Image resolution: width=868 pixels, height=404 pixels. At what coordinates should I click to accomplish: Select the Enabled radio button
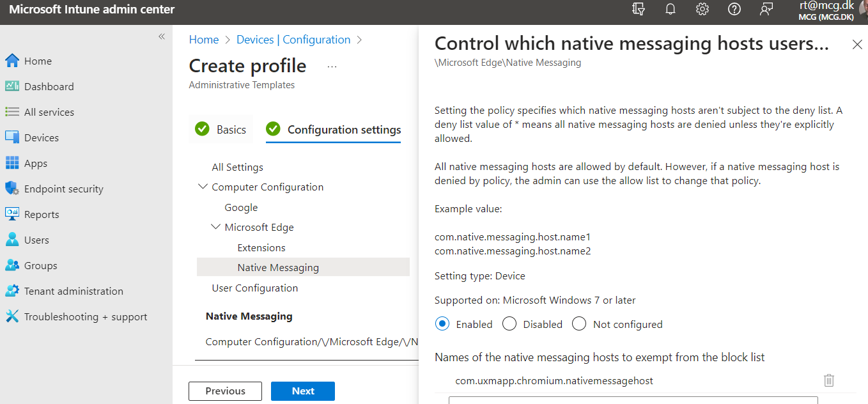click(x=442, y=324)
